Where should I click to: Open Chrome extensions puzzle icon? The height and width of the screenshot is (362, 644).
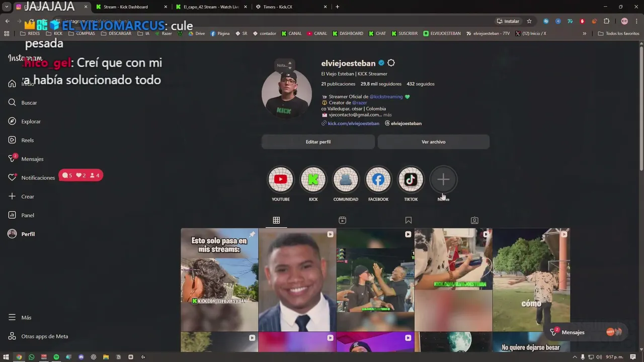click(606, 21)
